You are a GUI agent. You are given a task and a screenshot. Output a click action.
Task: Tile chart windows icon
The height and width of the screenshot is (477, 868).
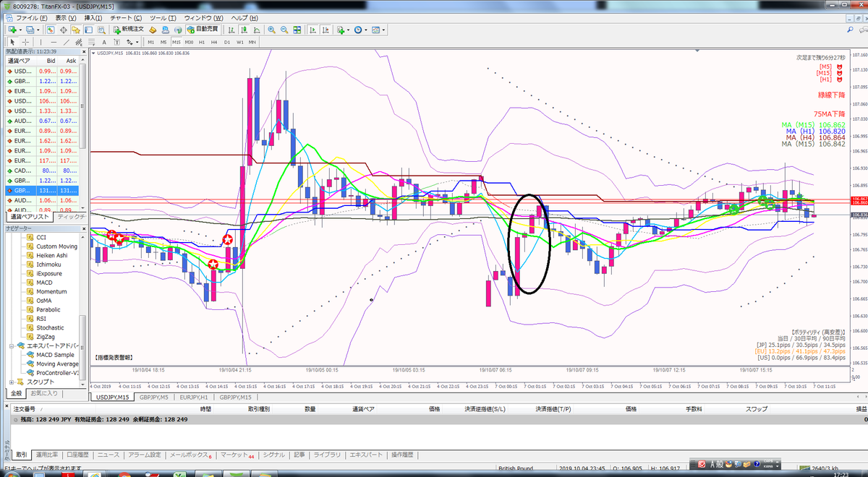tap(297, 30)
